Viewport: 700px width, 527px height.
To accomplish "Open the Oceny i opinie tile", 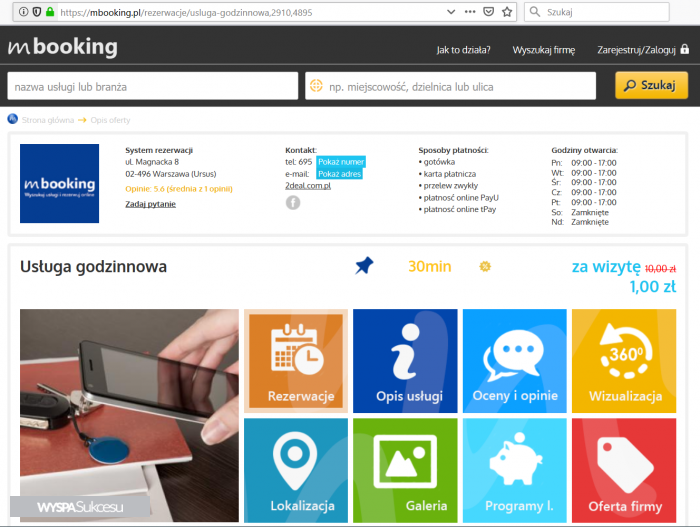I will pyautogui.click(x=515, y=361).
